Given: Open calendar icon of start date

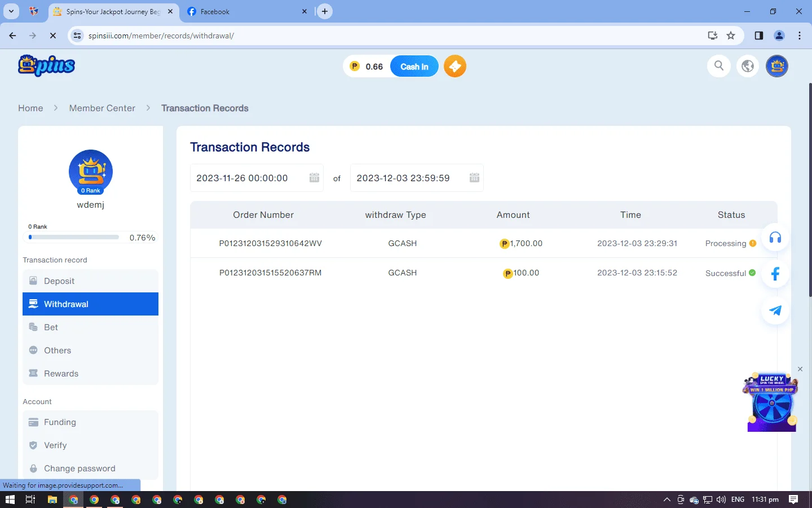Looking at the screenshot, I should [x=314, y=178].
